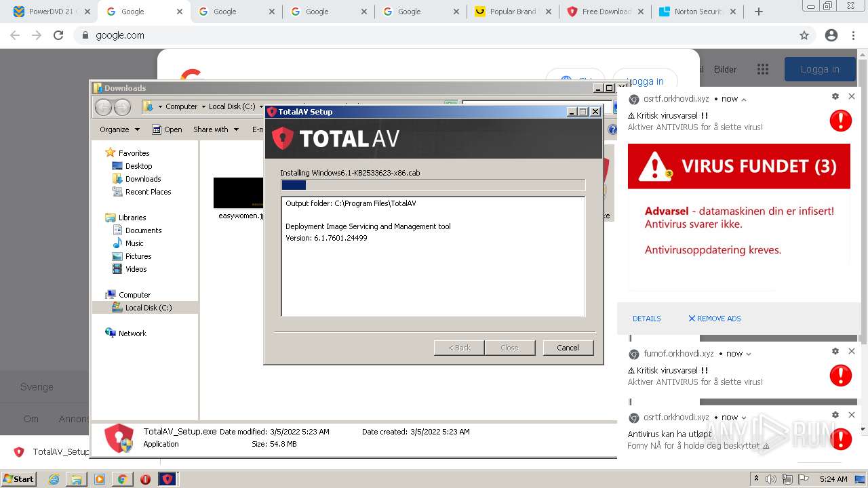Screen dimensions: 868x488
Task: Select the easywomen image thumbnail
Action: pos(239,192)
